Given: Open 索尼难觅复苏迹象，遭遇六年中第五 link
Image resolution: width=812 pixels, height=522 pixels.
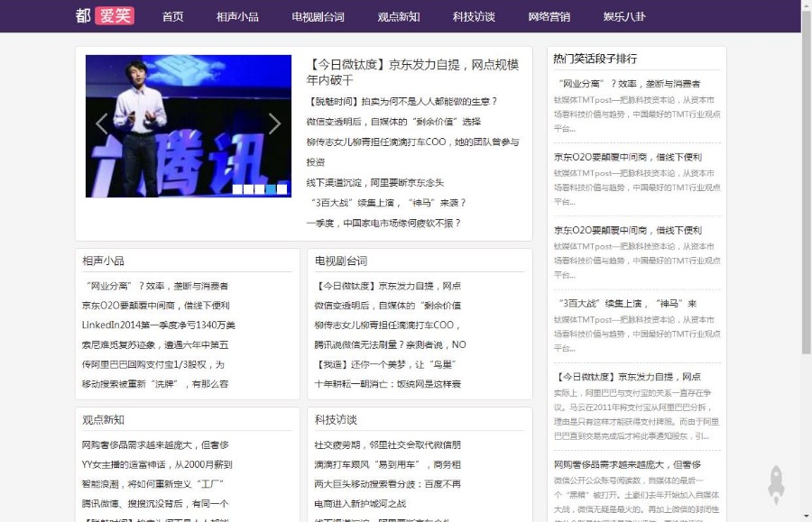Looking at the screenshot, I should point(155,344).
